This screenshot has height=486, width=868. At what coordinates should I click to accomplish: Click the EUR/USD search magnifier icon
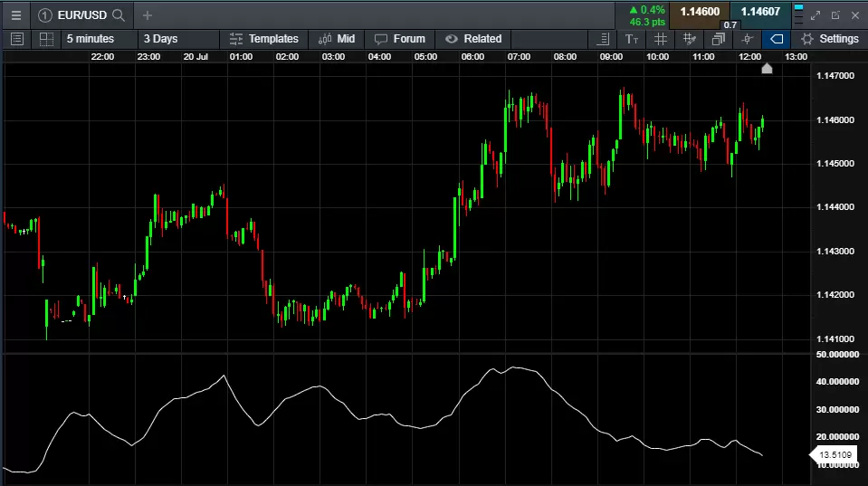click(x=119, y=15)
